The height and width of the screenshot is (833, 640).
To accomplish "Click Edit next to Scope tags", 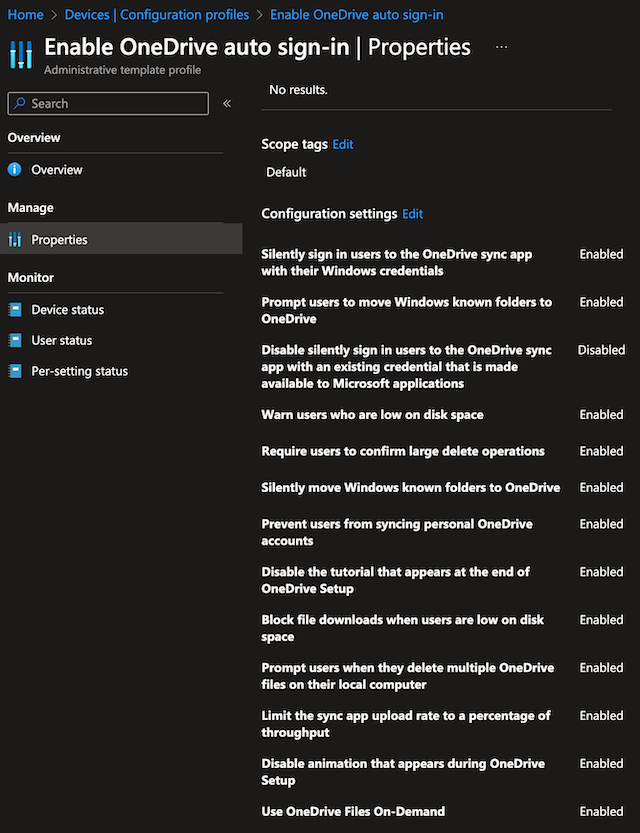I will click(x=343, y=144).
